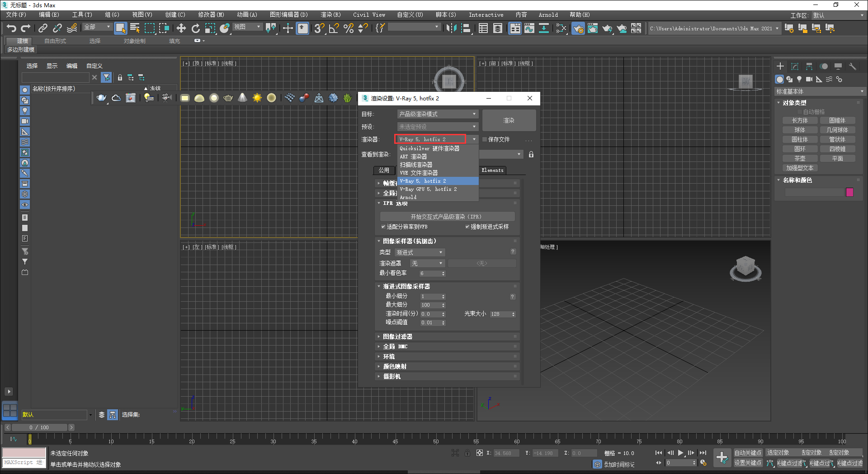The height and width of the screenshot is (474, 868).
Task: Switch to the Elements tab
Action: (492, 171)
